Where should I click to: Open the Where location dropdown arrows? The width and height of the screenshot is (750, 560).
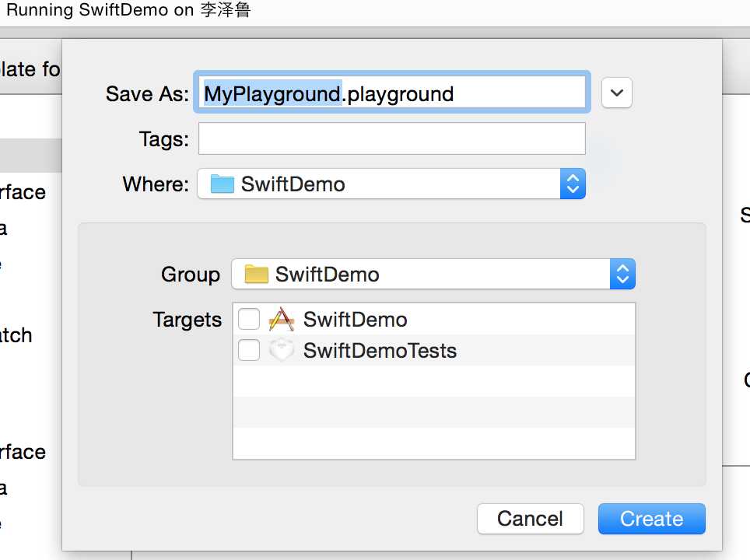(x=573, y=184)
